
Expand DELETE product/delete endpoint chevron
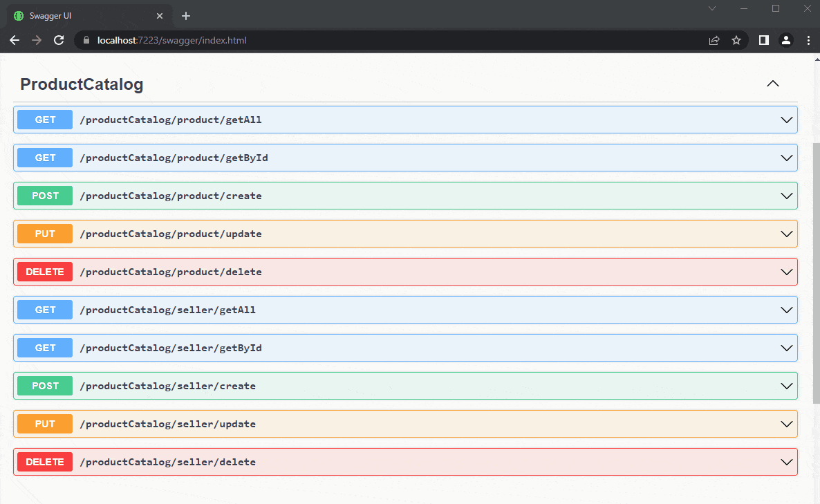[x=787, y=272]
